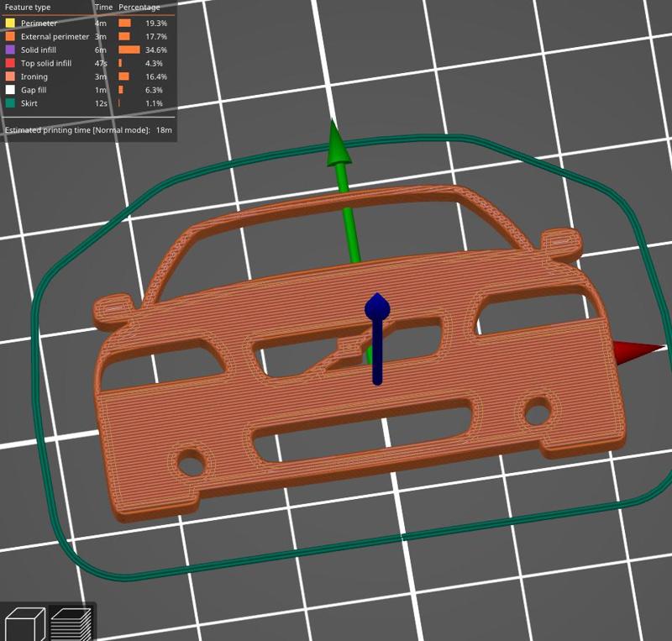Click the Time column header
Viewport: 672px width, 641px height.
(x=103, y=8)
